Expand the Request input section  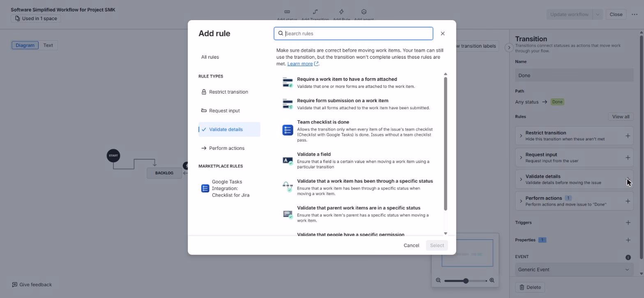(x=521, y=158)
